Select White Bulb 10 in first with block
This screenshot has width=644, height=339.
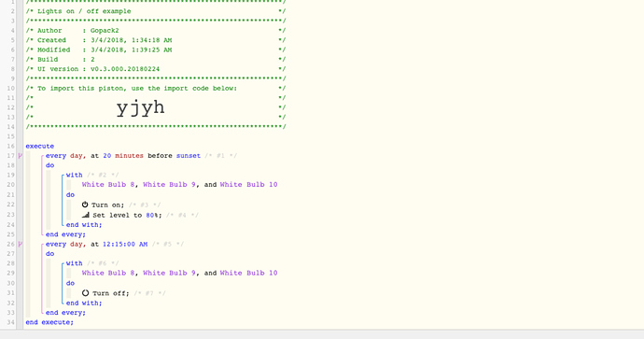point(249,185)
